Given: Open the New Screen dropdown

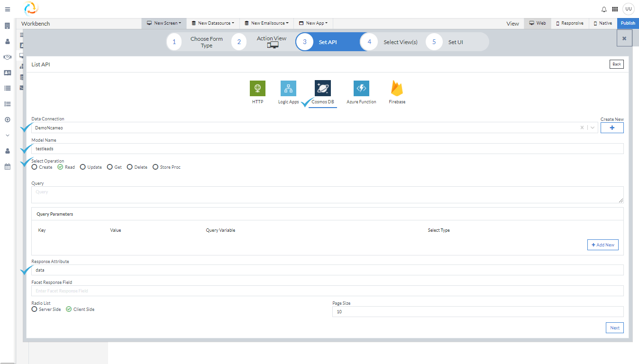Looking at the screenshot, I should (x=164, y=23).
